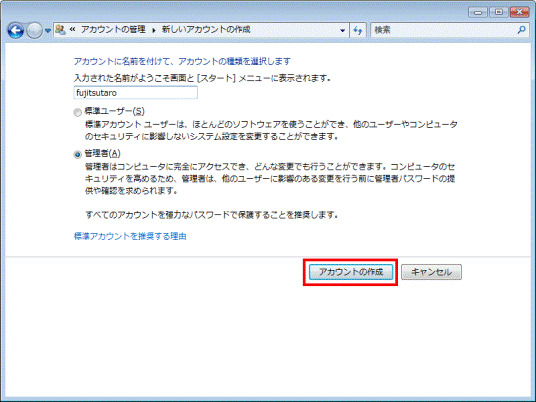The image size is (536, 402).
Task: Click the text すべてのアカウントを強力なパスワードで保護することを推奨します。
Action: pos(212,215)
